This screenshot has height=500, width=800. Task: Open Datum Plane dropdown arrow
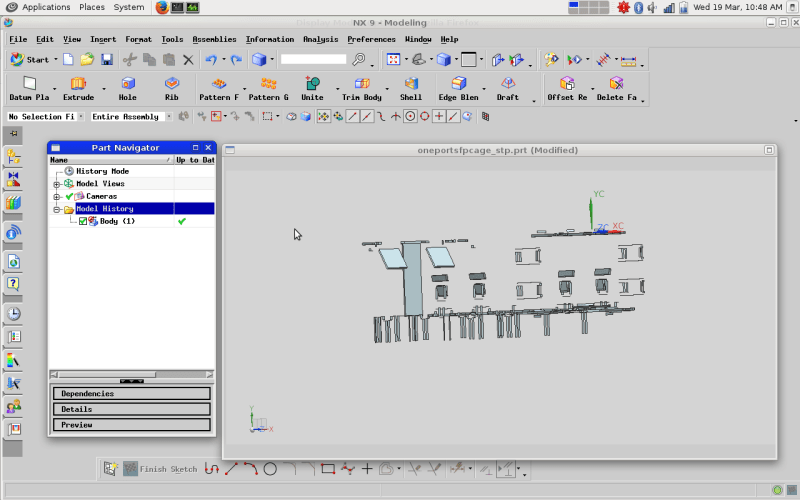[55, 89]
